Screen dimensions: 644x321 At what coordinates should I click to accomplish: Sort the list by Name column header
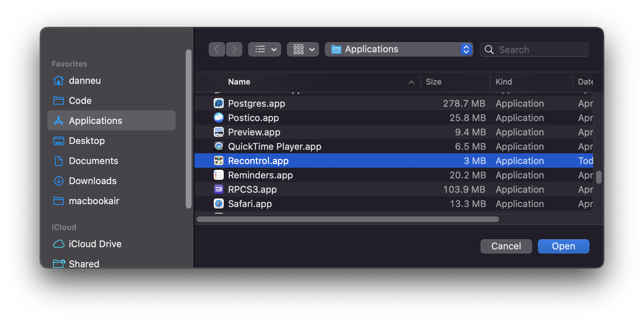click(x=239, y=82)
